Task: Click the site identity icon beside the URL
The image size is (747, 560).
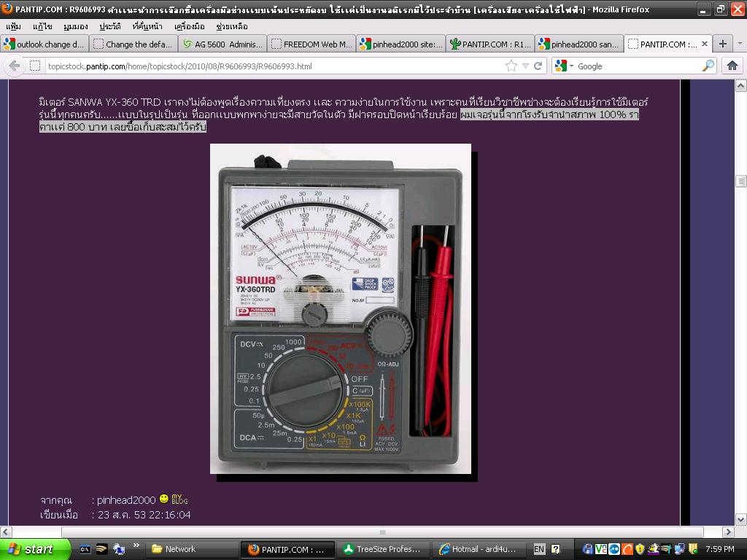Action: (x=35, y=66)
